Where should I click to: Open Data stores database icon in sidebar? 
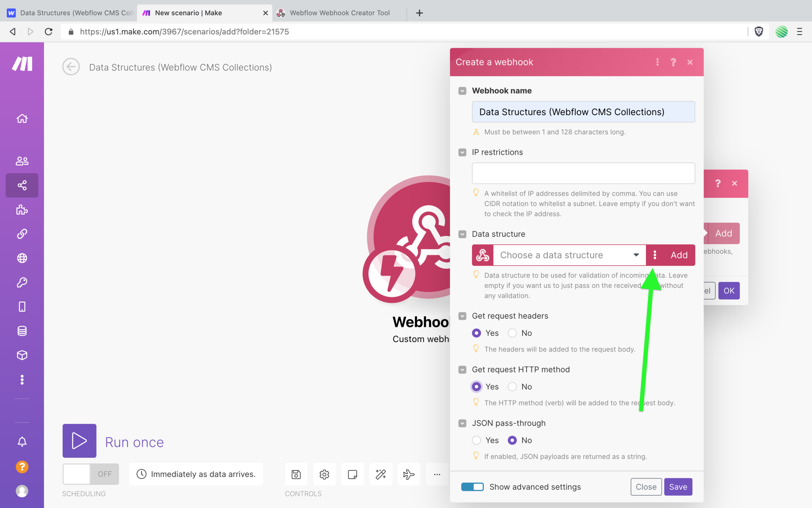(x=22, y=331)
